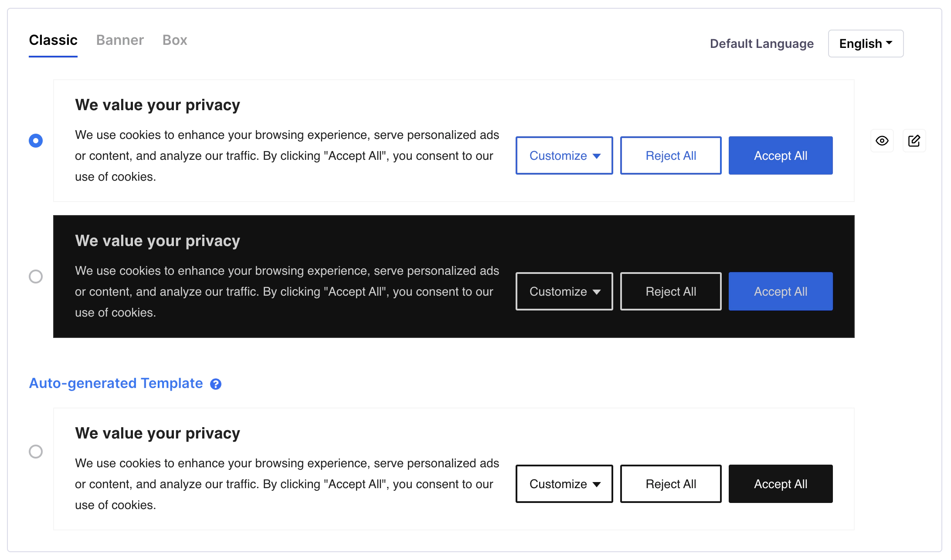The image size is (951, 560).
Task: Click the Auto-generated Template heading
Action: [116, 383]
